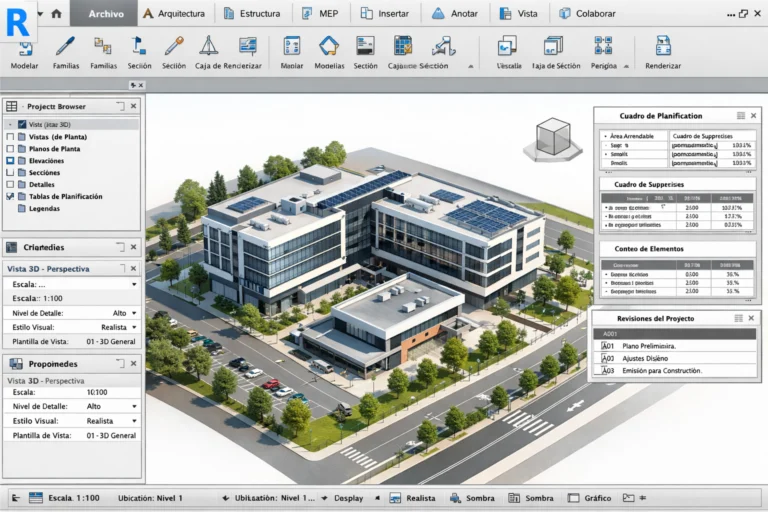The height and width of the screenshot is (512, 768).
Task: Click the Sectión ribbon icon
Action: [365, 46]
